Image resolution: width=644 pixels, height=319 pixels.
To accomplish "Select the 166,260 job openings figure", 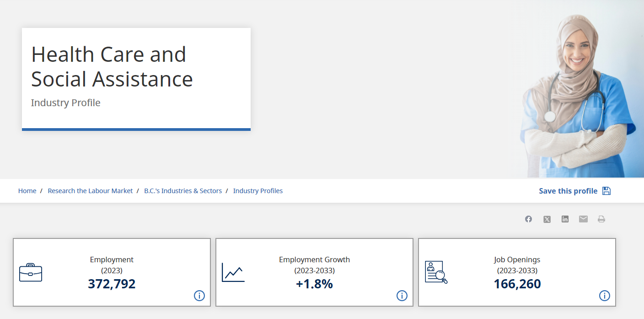I will (517, 284).
